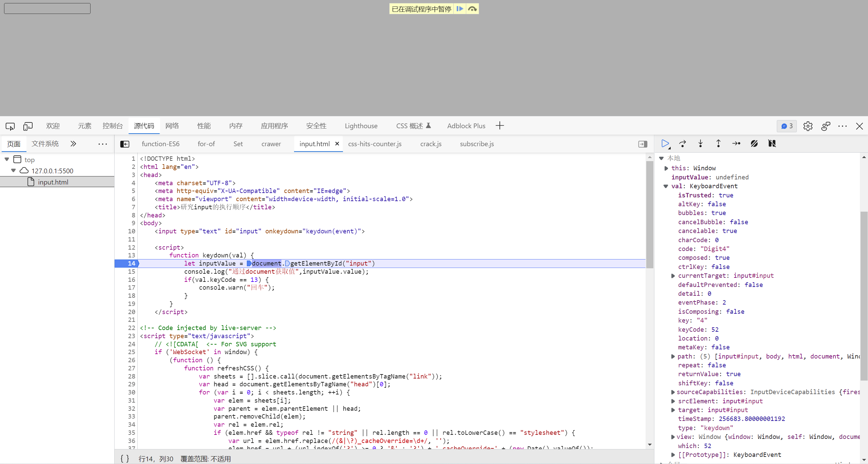Expand the currentTarget property in scope panel
This screenshot has height=464, width=868.
coord(673,276)
